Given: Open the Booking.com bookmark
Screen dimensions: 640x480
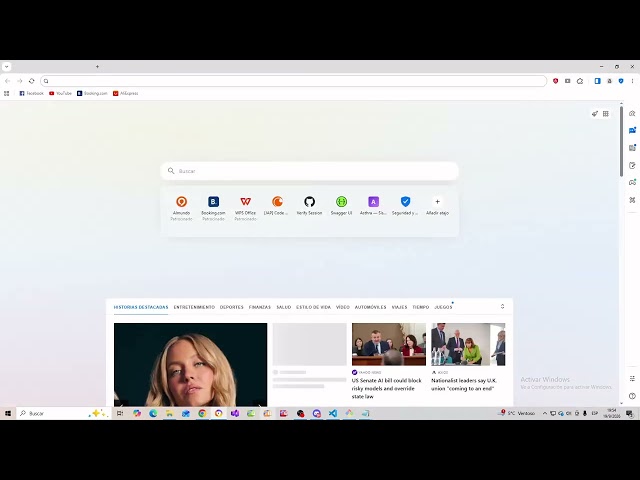Looking at the screenshot, I should (x=92, y=93).
